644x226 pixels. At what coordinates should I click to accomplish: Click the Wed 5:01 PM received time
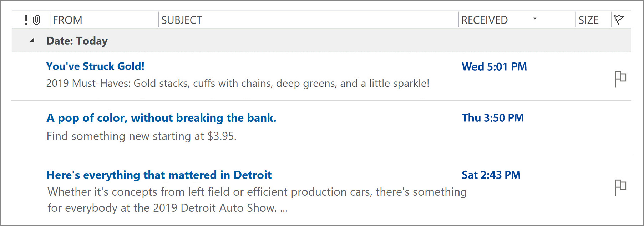coord(494,67)
